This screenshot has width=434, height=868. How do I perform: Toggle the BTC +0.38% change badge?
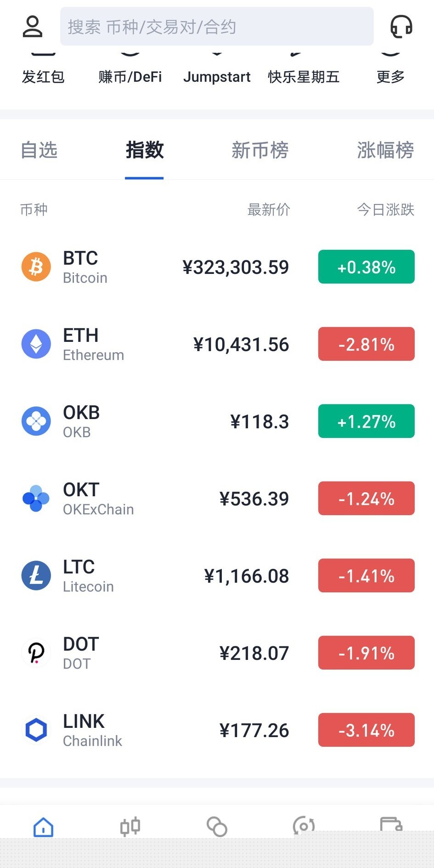pyautogui.click(x=366, y=267)
